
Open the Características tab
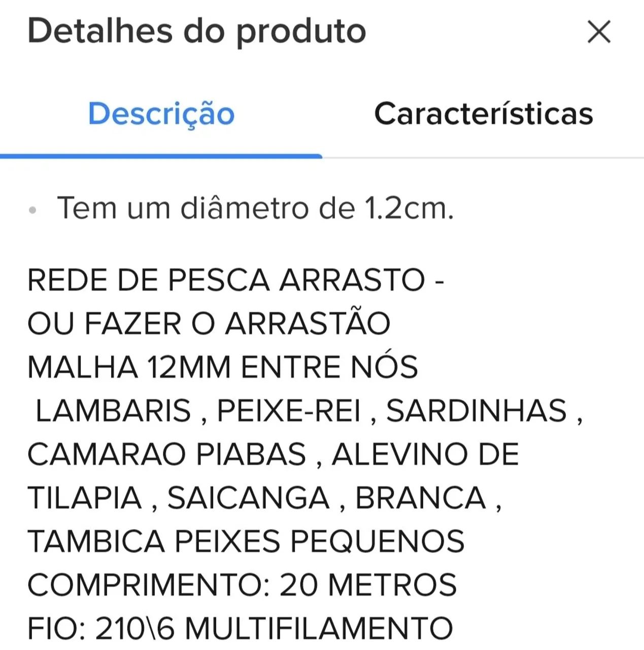(483, 113)
